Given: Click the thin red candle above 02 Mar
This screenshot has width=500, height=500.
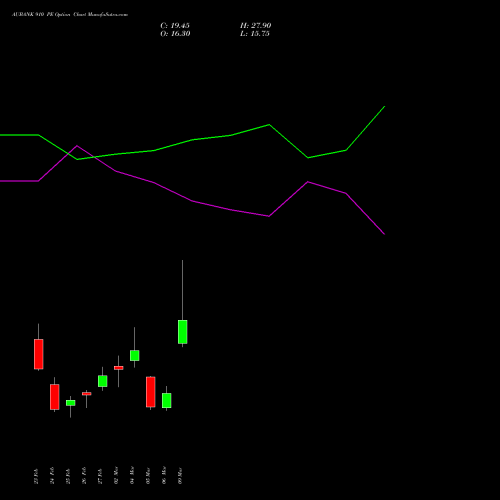Looking at the screenshot, I should [x=119, y=368].
